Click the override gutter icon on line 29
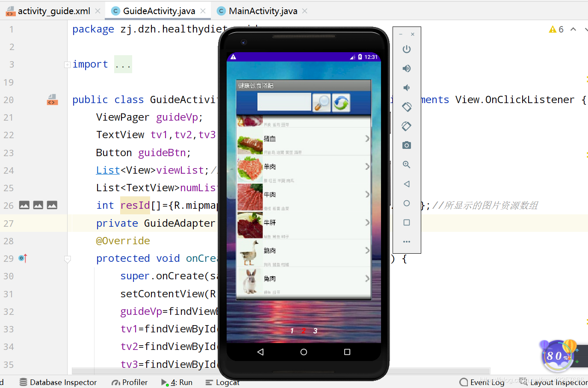Screen dimensions: 588x388 click(x=23, y=258)
